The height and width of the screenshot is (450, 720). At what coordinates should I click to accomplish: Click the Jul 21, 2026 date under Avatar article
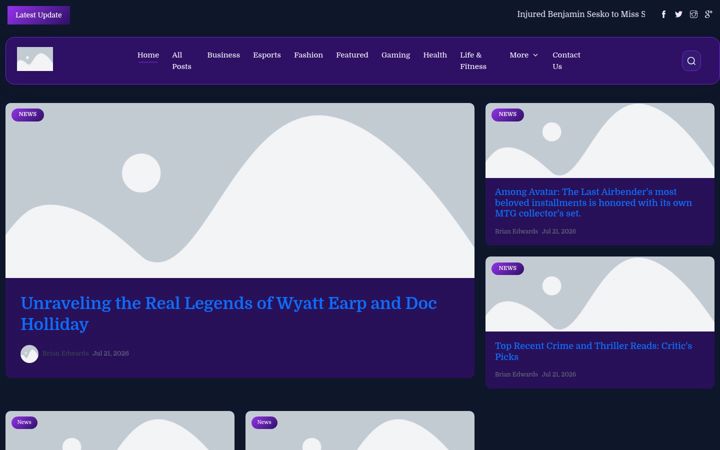pos(559,231)
